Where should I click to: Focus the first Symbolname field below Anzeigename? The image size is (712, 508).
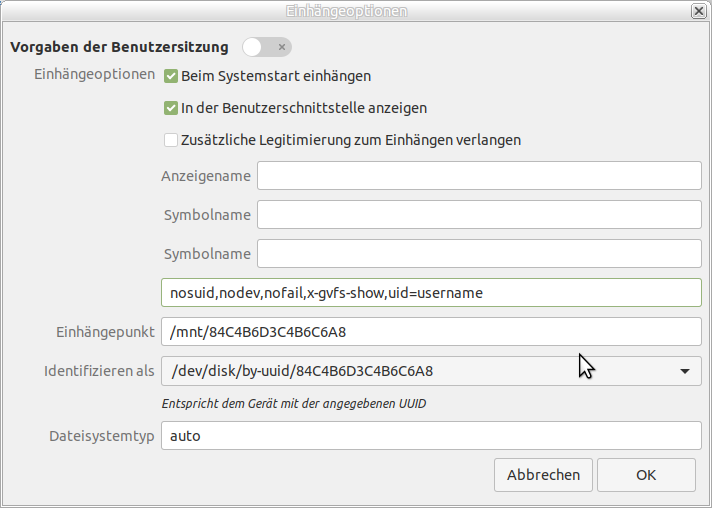point(479,215)
